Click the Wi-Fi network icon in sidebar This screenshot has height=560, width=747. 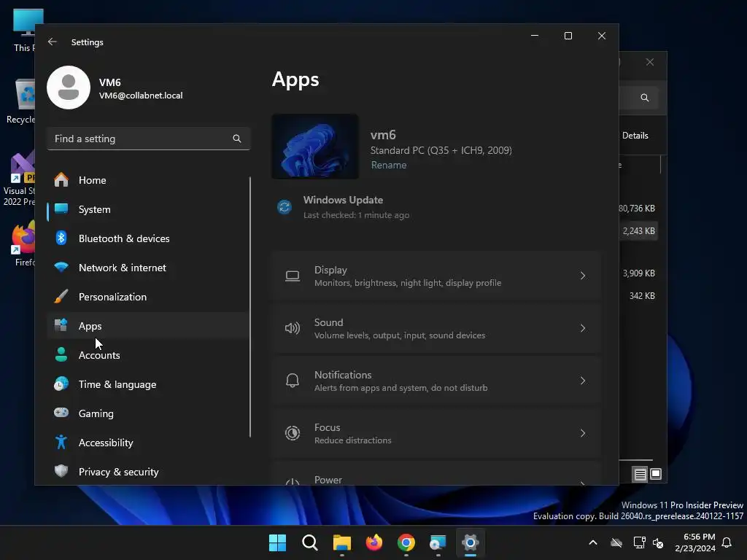(x=61, y=267)
